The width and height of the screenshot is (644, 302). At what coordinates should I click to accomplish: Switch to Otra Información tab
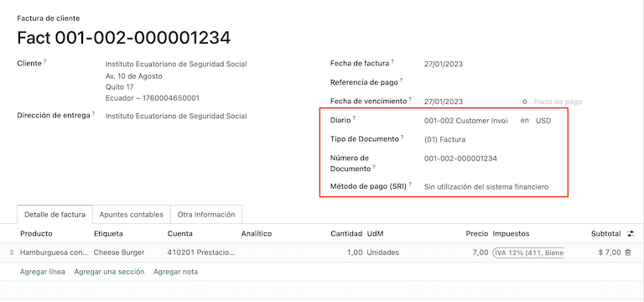(x=206, y=215)
